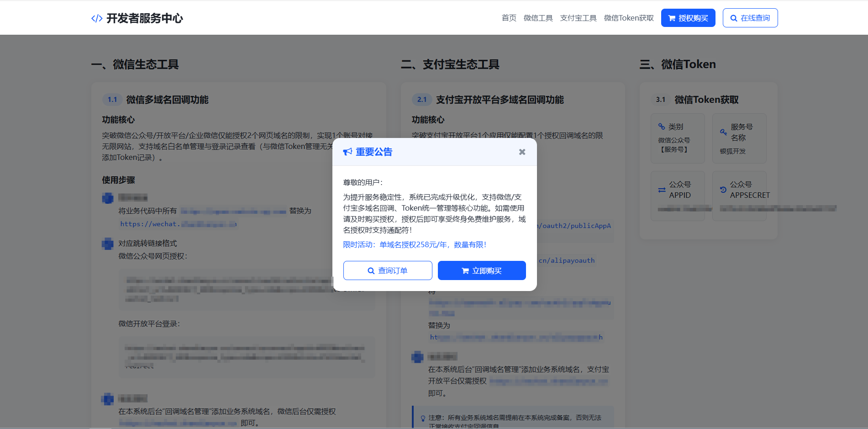Select 微信Token获取 in the navigation bar
The height and width of the screenshot is (429, 868).
pos(628,18)
